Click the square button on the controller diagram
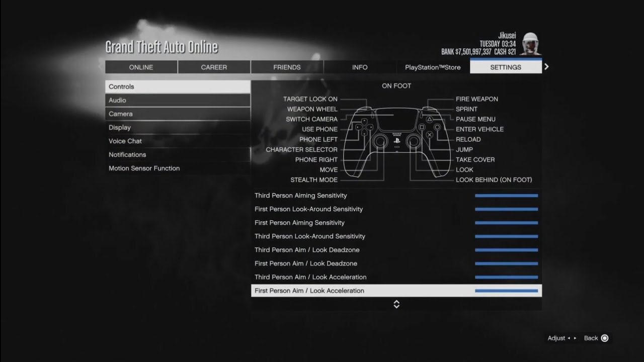This screenshot has height=362, width=644. 422,127
